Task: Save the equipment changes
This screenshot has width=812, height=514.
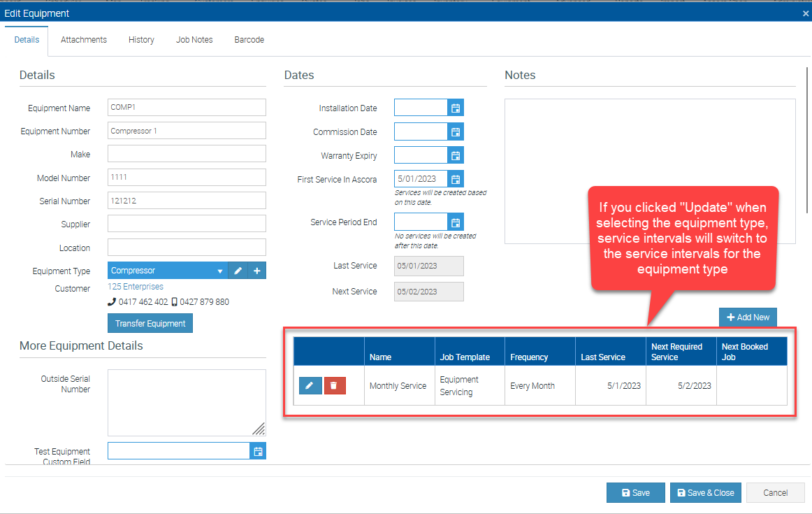Action: (x=635, y=493)
